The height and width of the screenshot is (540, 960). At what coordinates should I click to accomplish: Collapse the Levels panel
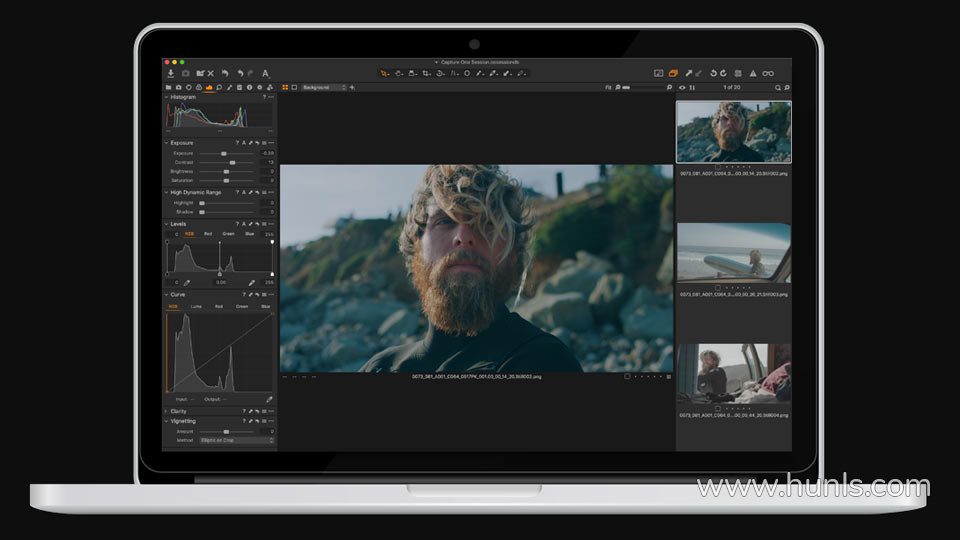point(166,224)
